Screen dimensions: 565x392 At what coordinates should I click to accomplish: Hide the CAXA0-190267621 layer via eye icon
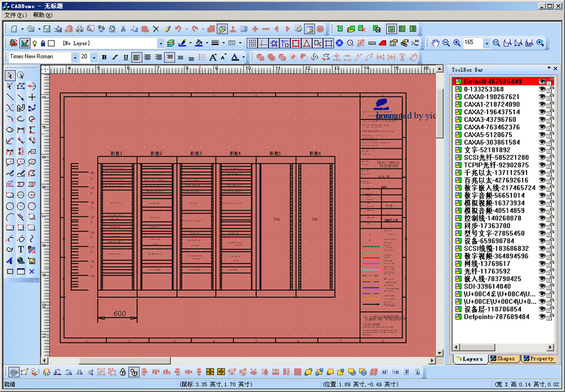click(x=542, y=97)
